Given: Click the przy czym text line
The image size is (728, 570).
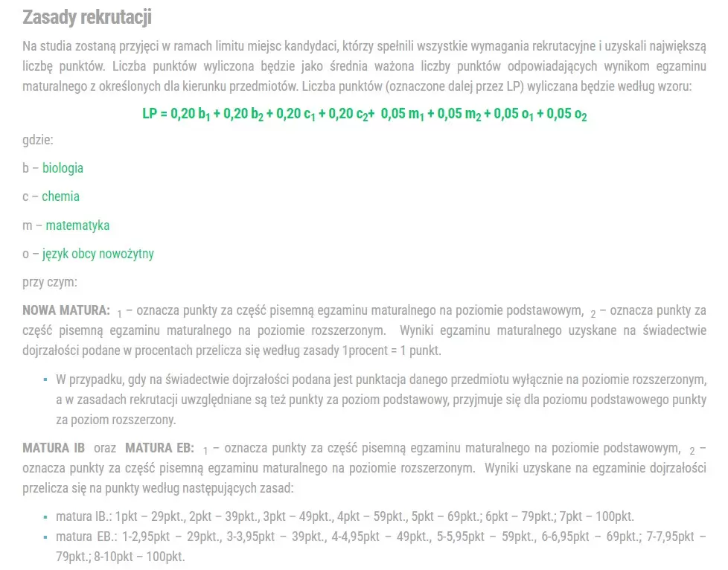Looking at the screenshot, I should (50, 282).
